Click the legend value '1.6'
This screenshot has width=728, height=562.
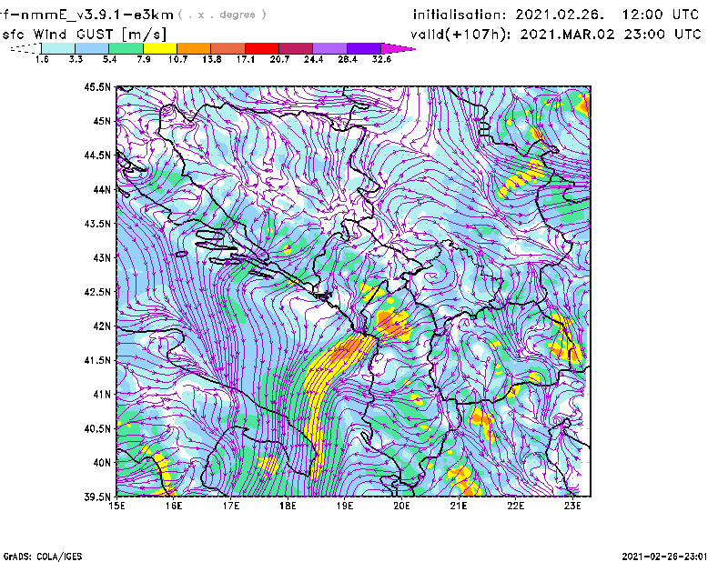[42, 59]
